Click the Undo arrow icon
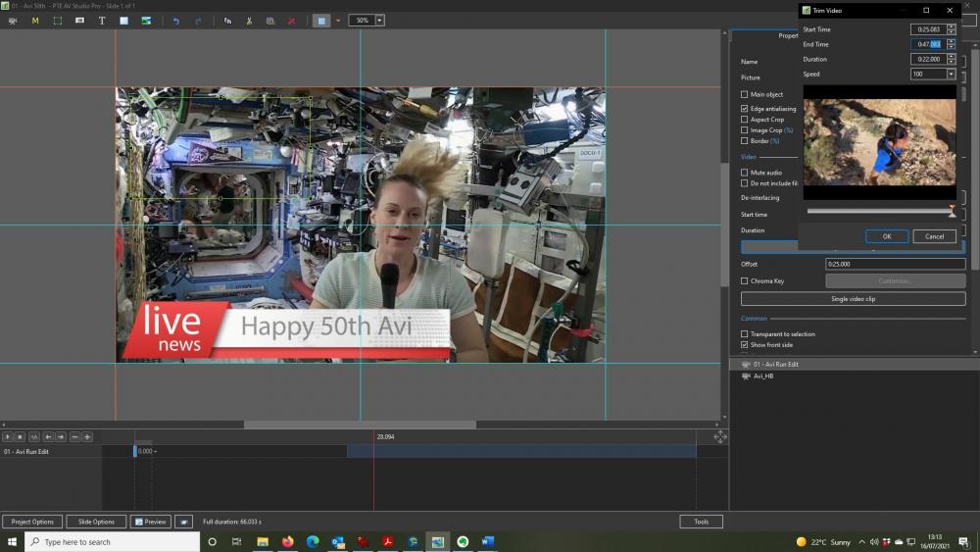 tap(176, 21)
